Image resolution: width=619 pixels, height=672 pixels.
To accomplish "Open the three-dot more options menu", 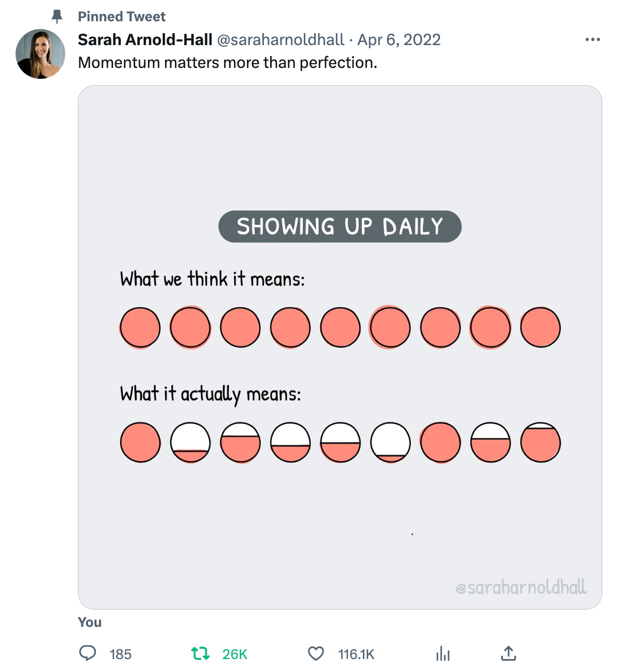I will tap(593, 39).
